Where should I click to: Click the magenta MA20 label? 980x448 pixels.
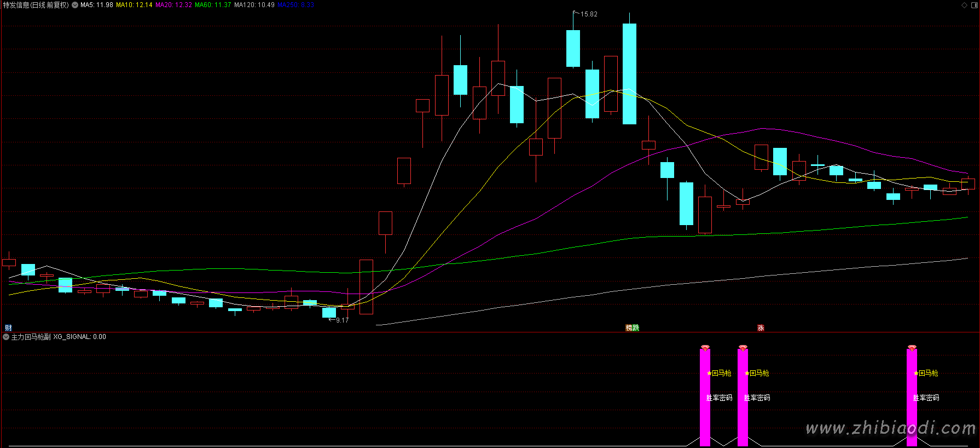click(173, 5)
